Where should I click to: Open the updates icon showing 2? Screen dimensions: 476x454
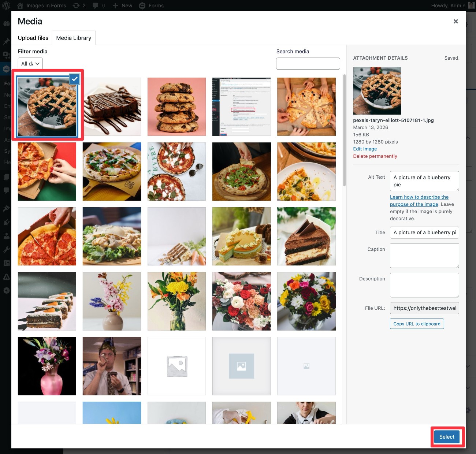pyautogui.click(x=76, y=5)
